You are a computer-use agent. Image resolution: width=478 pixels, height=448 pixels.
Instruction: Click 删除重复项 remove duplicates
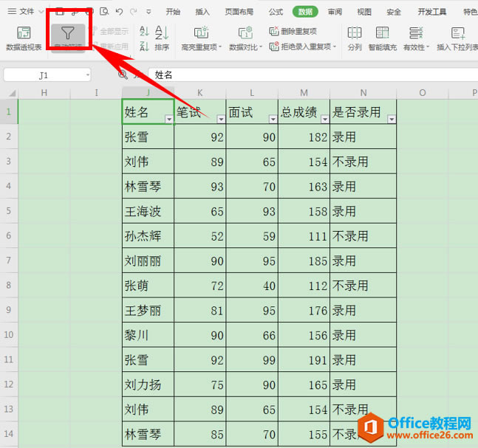pos(293,31)
